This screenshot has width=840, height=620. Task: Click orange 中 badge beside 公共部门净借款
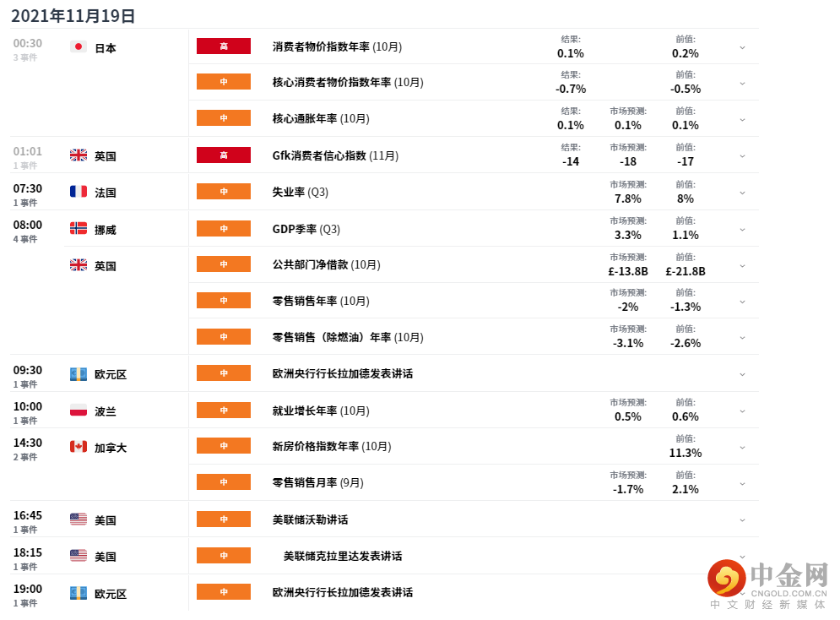pyautogui.click(x=224, y=264)
